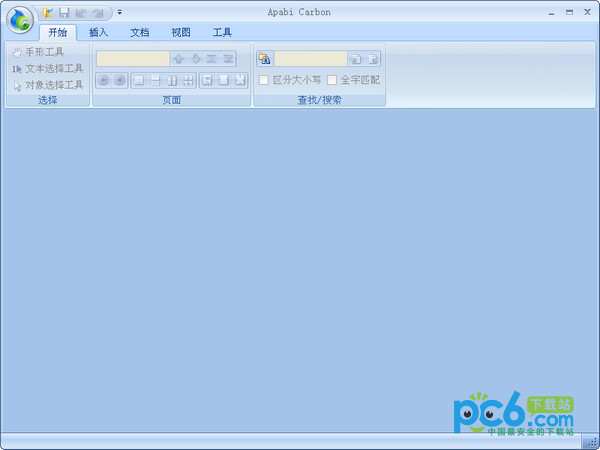This screenshot has height=450, width=600.
Task: Maximize the Apabi Carbon window
Action: 569,13
